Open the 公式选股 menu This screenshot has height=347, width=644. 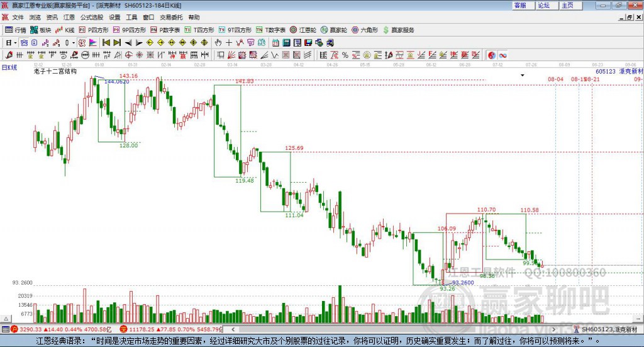point(92,17)
